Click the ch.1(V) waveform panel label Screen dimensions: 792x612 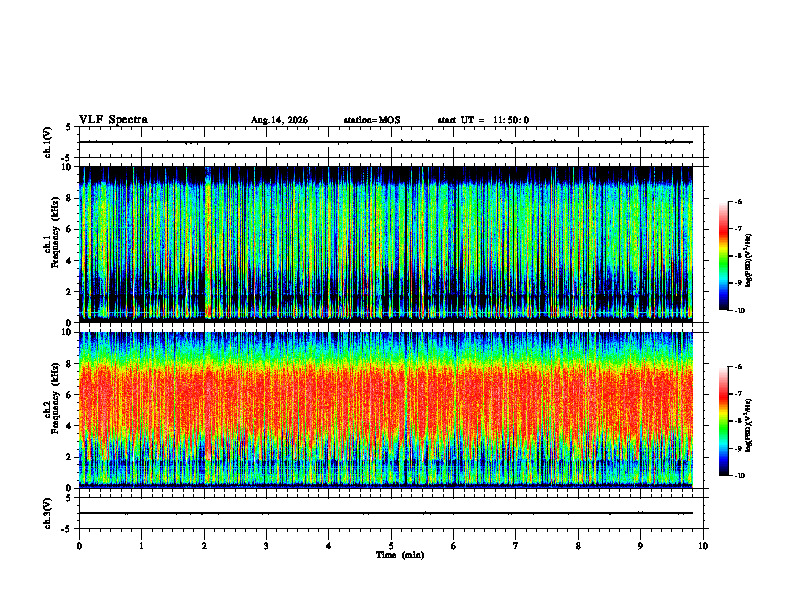[48, 142]
